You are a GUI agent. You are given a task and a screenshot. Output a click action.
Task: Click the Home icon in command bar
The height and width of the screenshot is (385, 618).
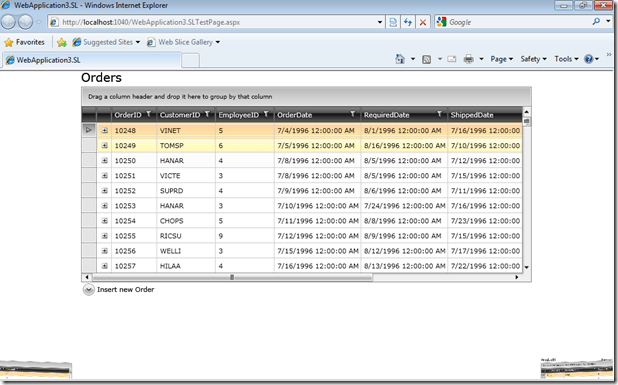(x=400, y=59)
